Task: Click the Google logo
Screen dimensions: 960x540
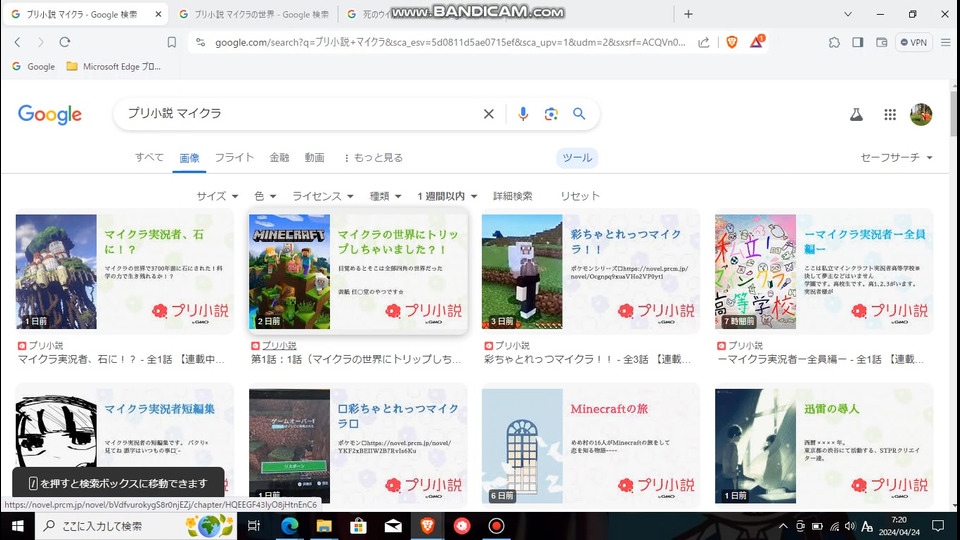Action: 50,114
